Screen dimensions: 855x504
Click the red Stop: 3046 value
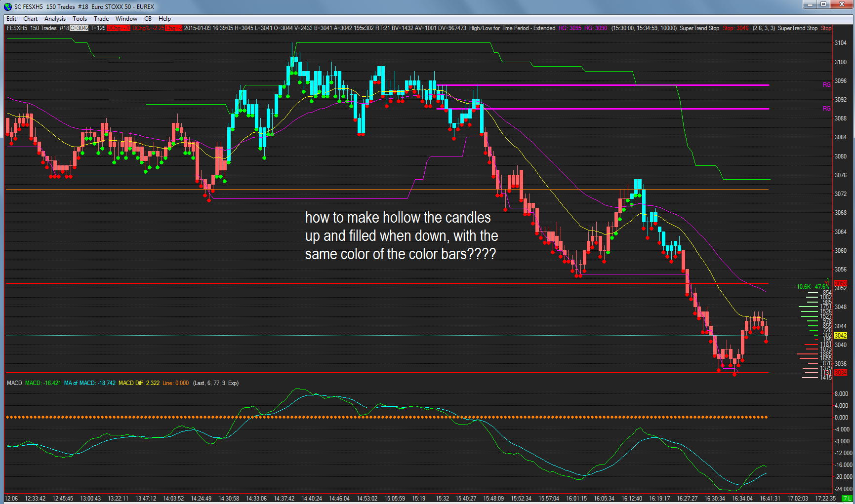click(735, 28)
